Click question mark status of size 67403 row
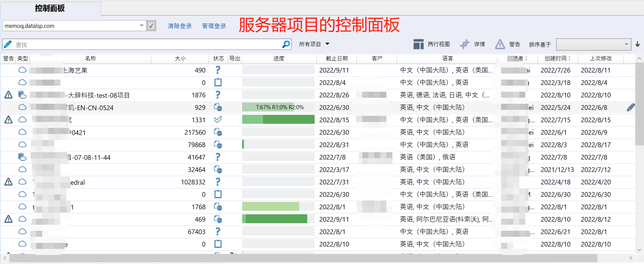The width and height of the screenshot is (644, 264). click(x=218, y=231)
